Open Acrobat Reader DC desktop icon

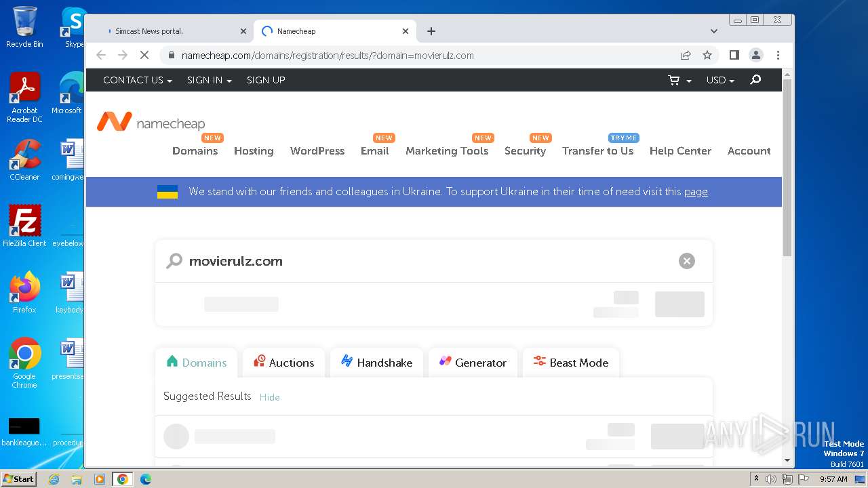coord(24,98)
